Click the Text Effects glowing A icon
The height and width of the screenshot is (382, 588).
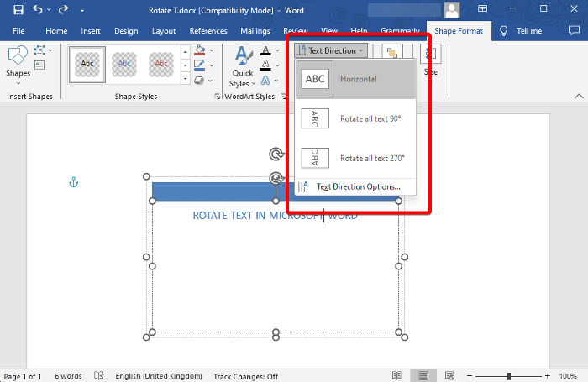(x=265, y=81)
